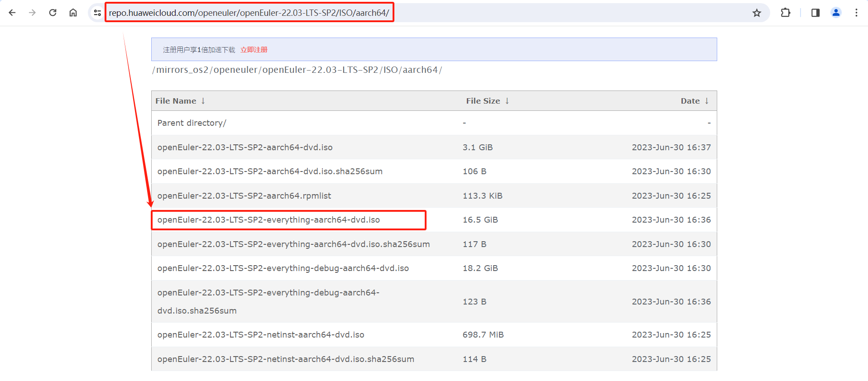Open the Parent directory/ link
Image resolution: width=868 pixels, height=381 pixels.
click(x=192, y=123)
